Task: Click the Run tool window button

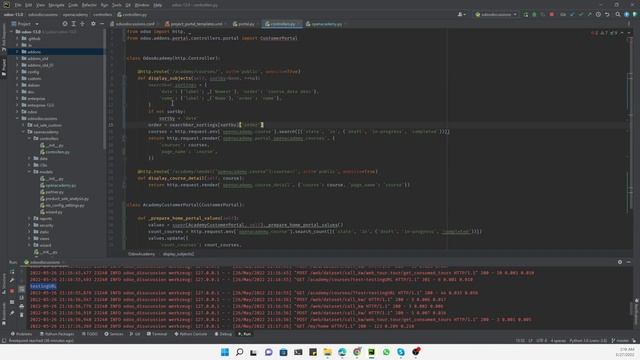Action: tap(244, 334)
